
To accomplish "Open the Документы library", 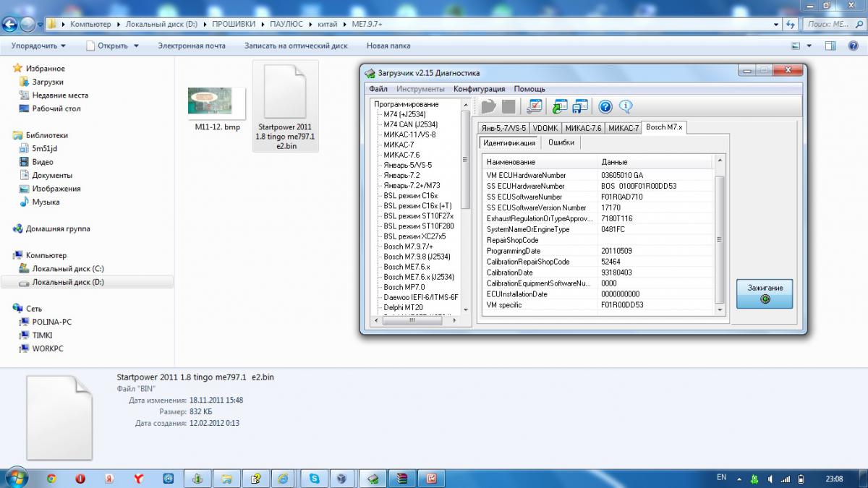I will pos(52,175).
